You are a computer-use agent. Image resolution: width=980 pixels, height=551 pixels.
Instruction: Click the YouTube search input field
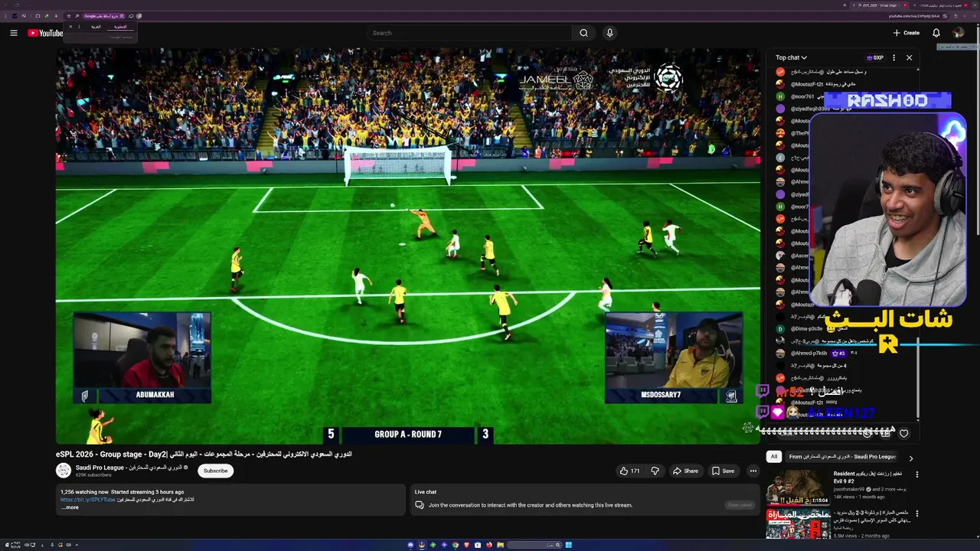pos(469,33)
